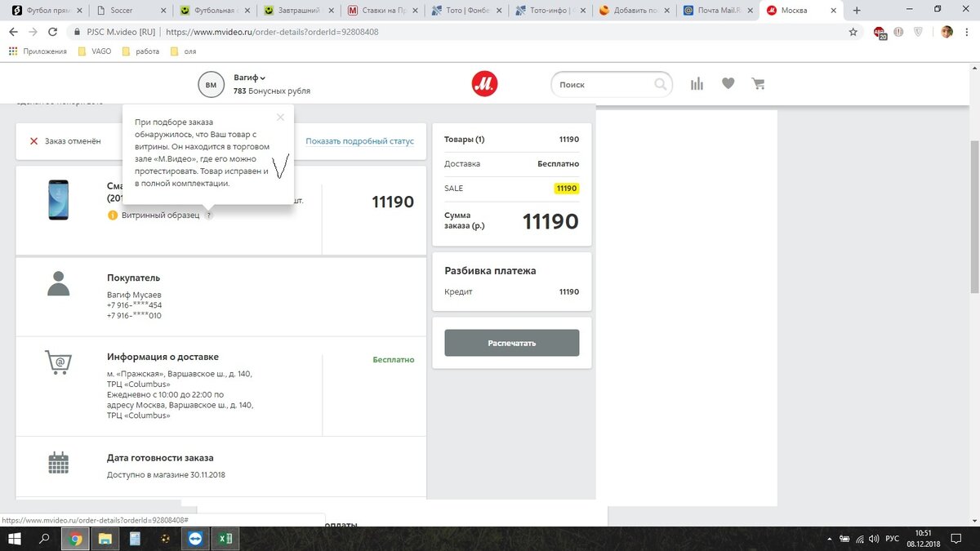Switch to the Завтрашний browser tab
Viewport: 980px width, 551px height.
(298, 11)
